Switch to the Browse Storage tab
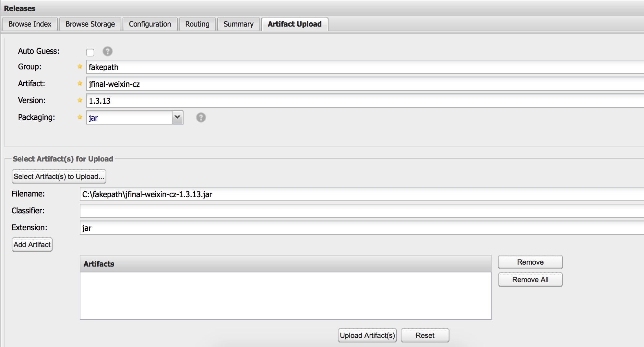Image resolution: width=644 pixels, height=347 pixels. 90,24
